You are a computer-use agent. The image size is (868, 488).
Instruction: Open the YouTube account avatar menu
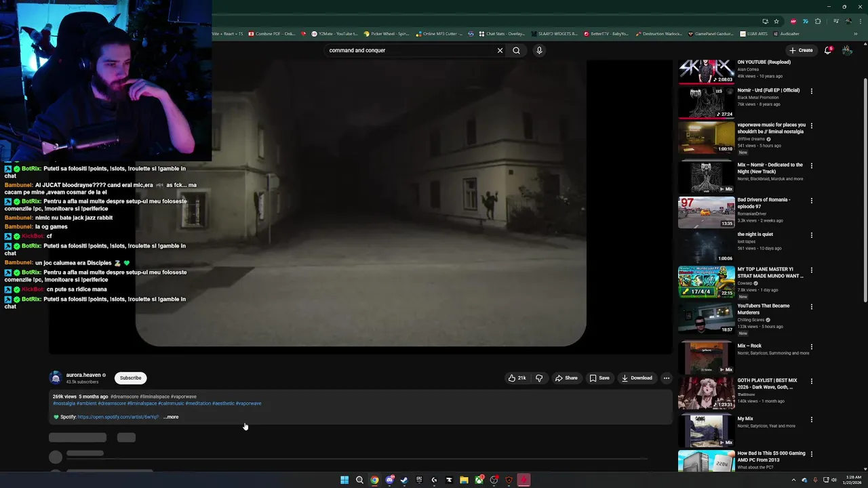(847, 50)
